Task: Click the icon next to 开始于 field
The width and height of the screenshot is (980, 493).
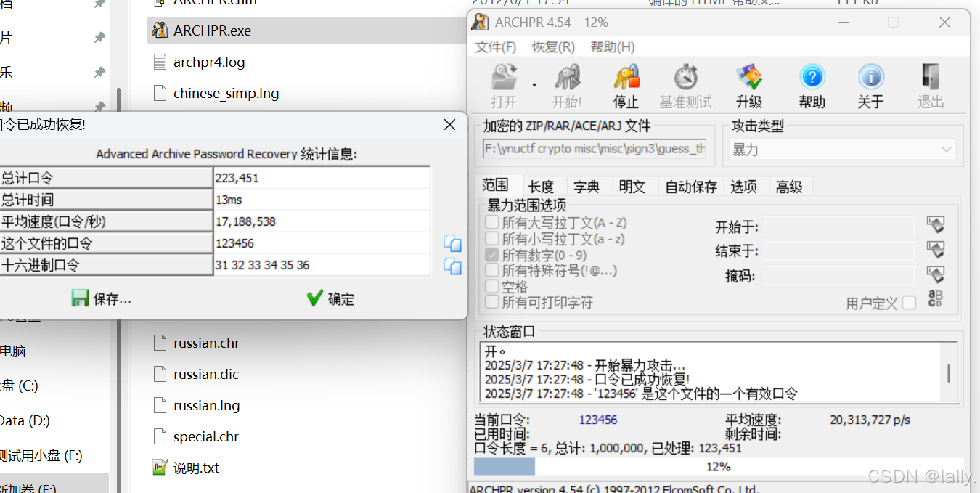Action: click(x=936, y=225)
